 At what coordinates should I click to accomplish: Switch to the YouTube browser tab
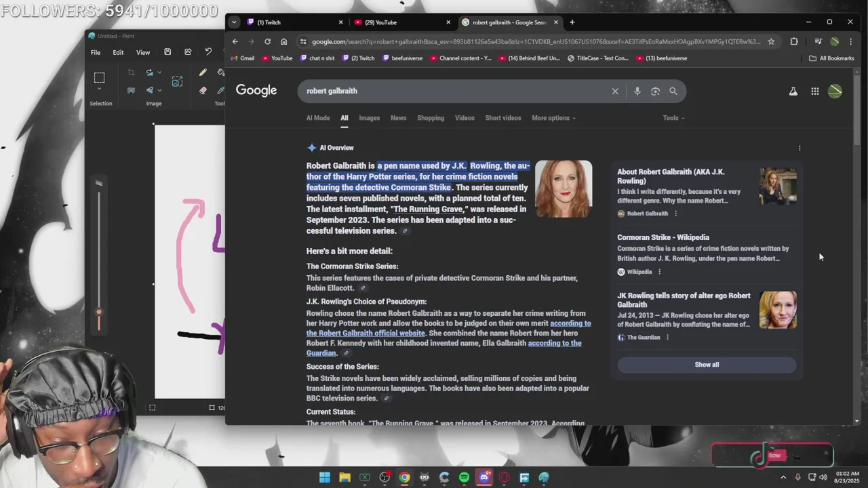click(x=402, y=22)
